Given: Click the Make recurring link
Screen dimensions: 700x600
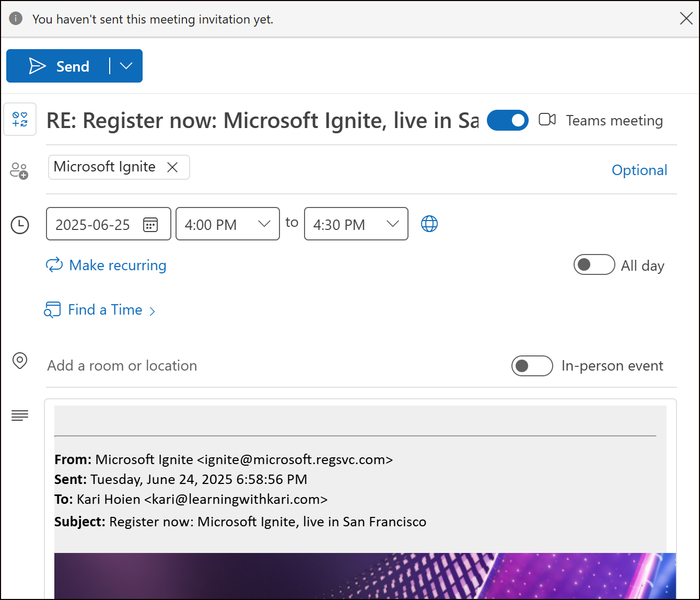Looking at the screenshot, I should [107, 265].
